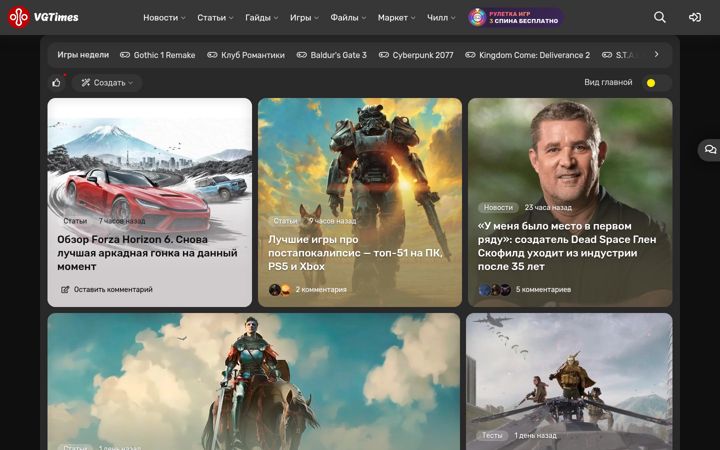
Task: Open the Обзор Forza Horizon 6 article title
Action: [147, 253]
